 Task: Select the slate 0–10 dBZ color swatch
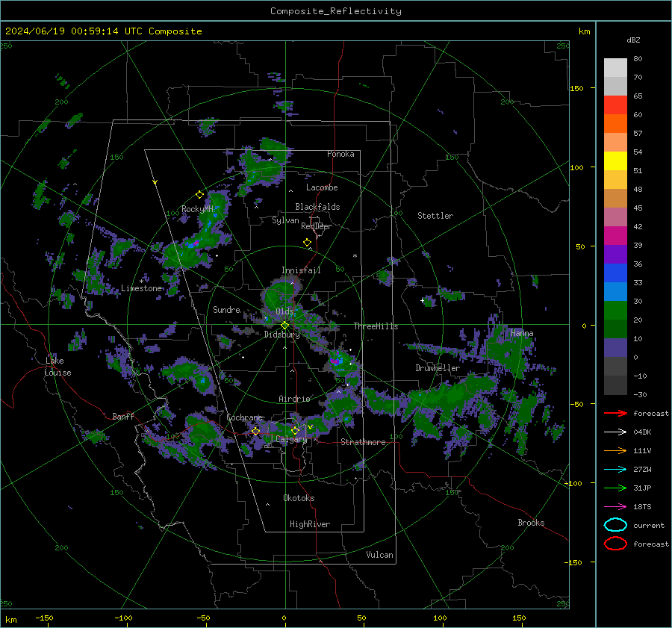(615, 347)
